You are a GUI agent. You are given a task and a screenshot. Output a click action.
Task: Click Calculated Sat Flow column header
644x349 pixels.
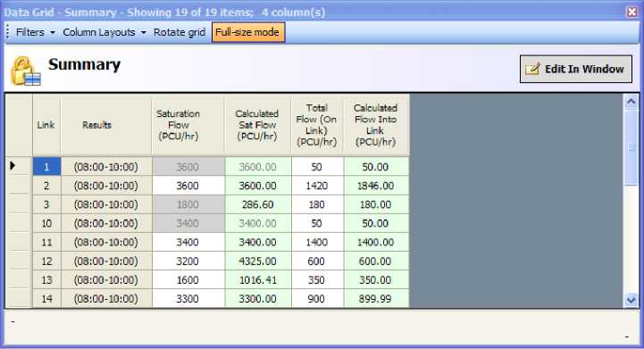[258, 125]
